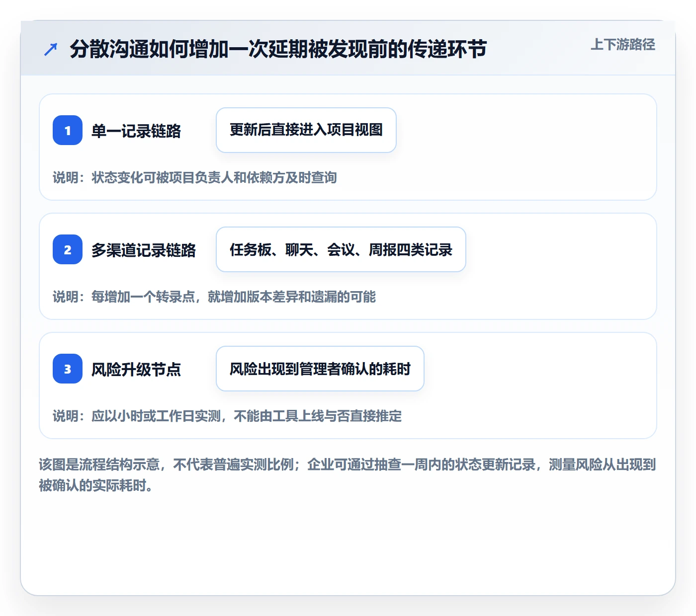Click the 上下游路径 label in the header
The image size is (696, 616).
(623, 45)
